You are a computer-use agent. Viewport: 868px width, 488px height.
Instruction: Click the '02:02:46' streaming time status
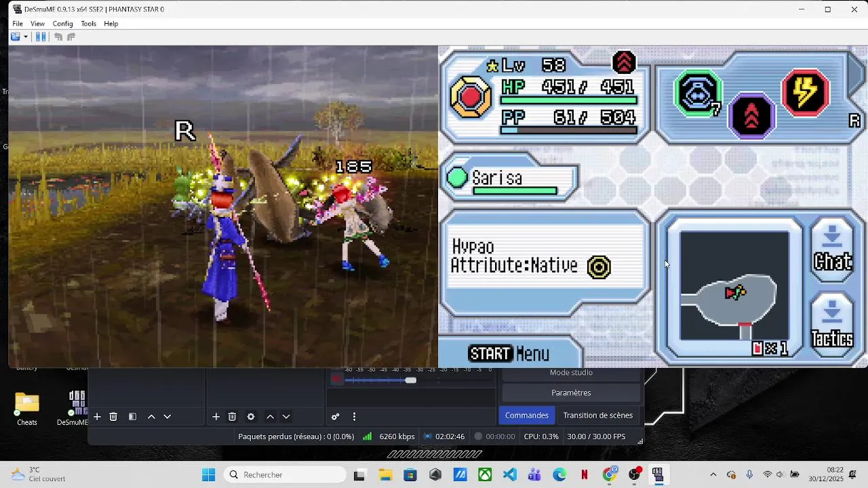[x=450, y=436]
